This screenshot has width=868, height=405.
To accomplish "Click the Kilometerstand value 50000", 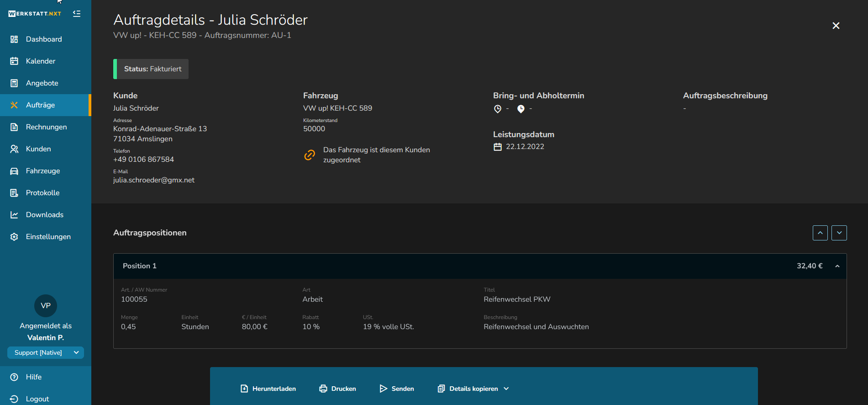I will [314, 129].
